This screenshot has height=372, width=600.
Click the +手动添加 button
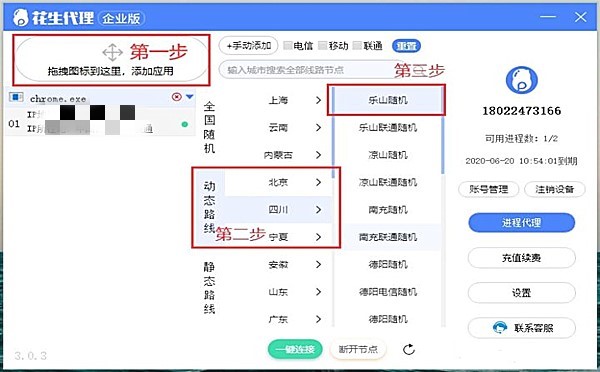tap(249, 46)
